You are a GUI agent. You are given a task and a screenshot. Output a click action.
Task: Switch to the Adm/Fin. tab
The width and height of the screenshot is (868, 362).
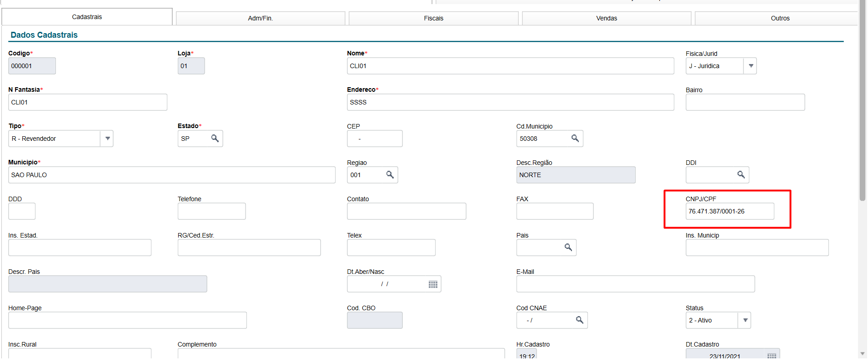(x=261, y=19)
